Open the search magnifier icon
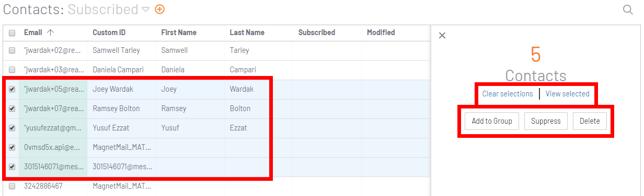 (x=628, y=9)
